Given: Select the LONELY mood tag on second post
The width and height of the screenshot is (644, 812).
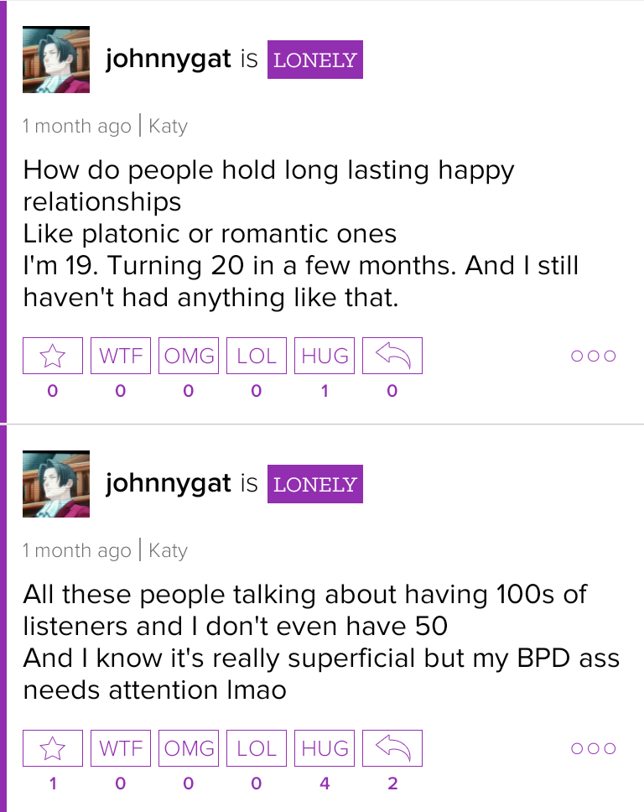Looking at the screenshot, I should [x=315, y=484].
